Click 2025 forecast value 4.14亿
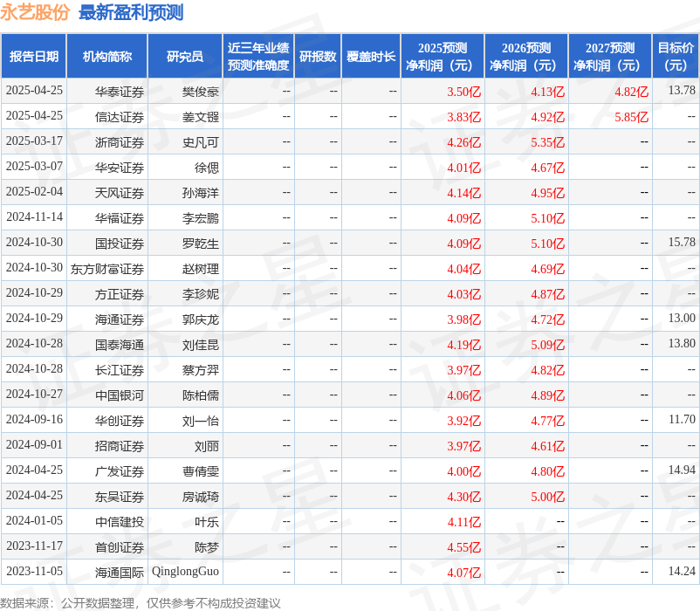The image size is (700, 611). 463,193
